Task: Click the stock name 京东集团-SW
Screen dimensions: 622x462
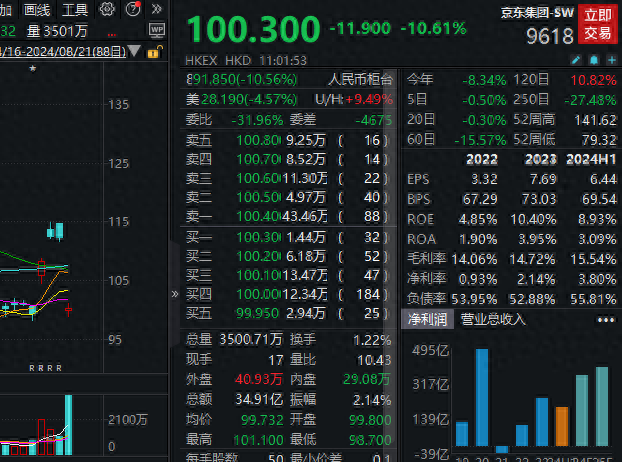Action: pos(537,13)
